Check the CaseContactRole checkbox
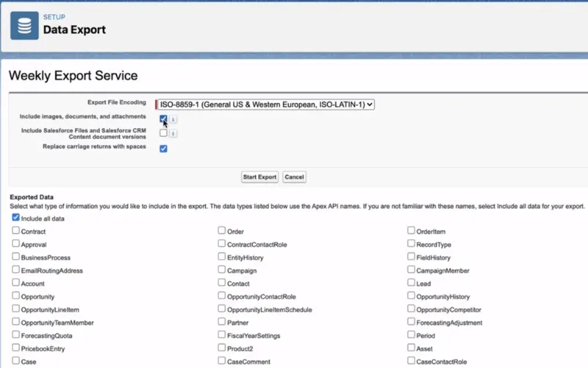The image size is (588, 368). (x=411, y=361)
